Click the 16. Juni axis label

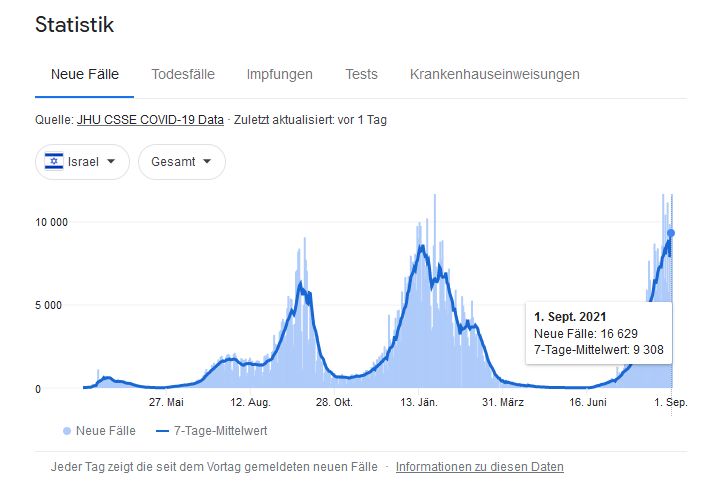[590, 403]
